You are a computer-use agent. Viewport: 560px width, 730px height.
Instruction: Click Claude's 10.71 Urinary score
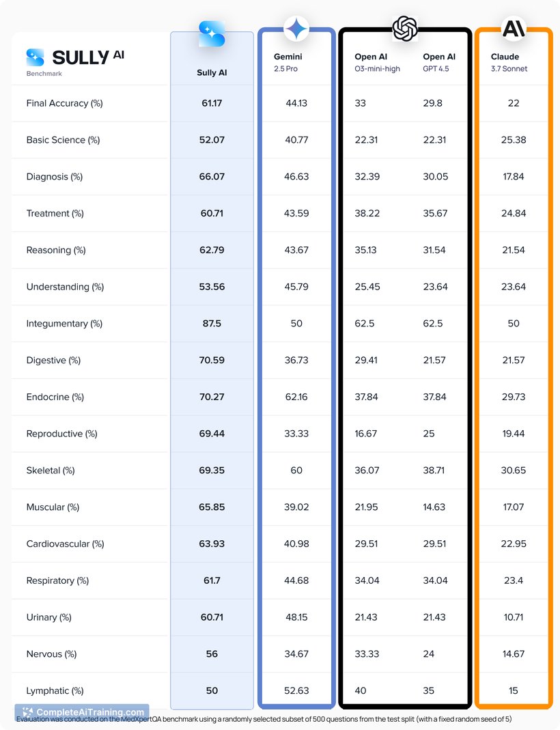point(514,617)
